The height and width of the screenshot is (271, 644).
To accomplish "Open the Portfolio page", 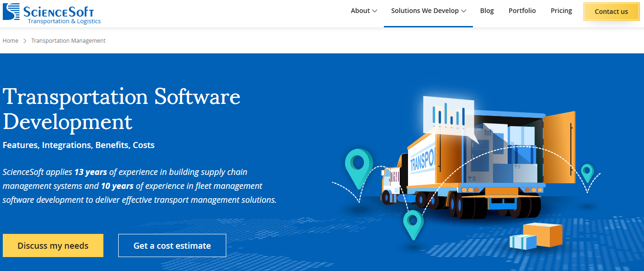I will 522,11.
